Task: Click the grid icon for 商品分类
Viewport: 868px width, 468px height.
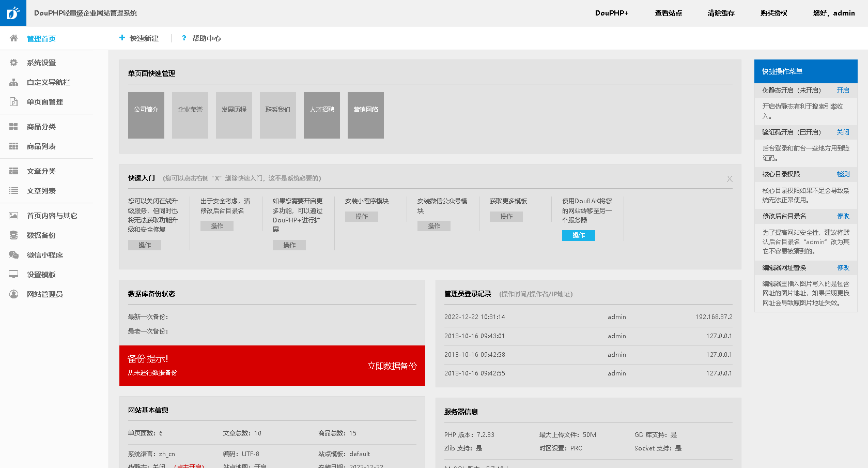Action: [x=13, y=127]
